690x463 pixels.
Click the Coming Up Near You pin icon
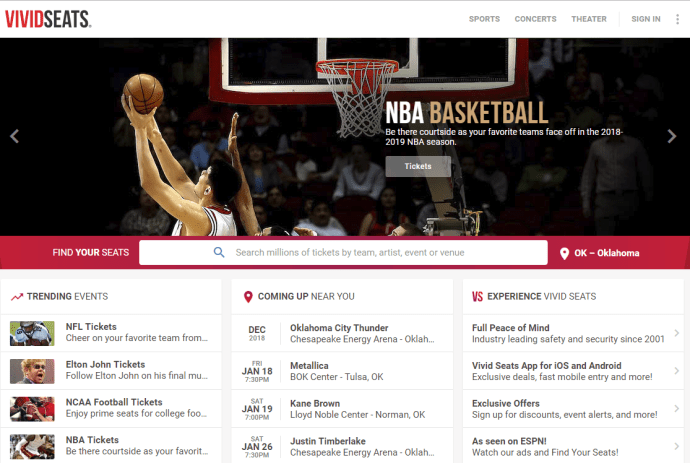tap(248, 297)
